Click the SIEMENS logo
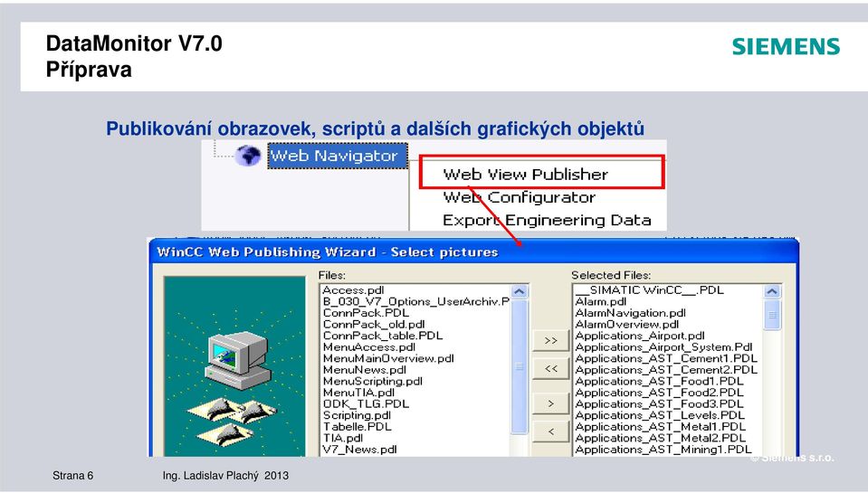The height and width of the screenshot is (493, 868). click(786, 46)
